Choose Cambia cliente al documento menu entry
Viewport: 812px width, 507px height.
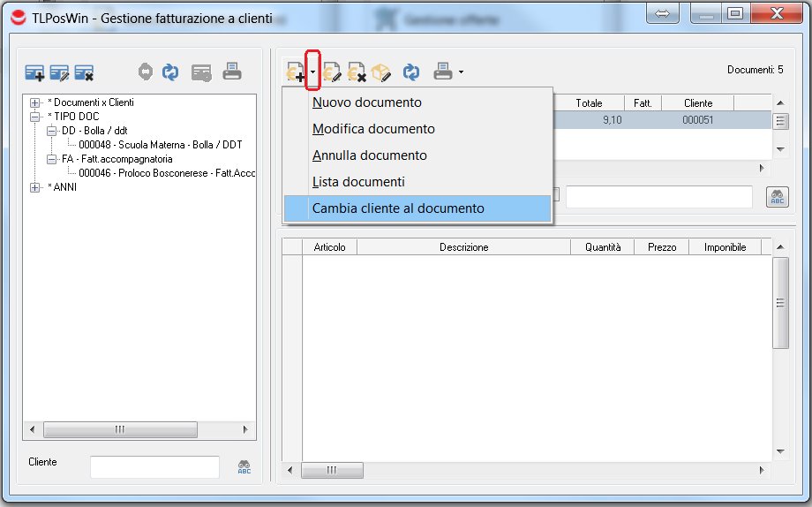click(x=398, y=208)
